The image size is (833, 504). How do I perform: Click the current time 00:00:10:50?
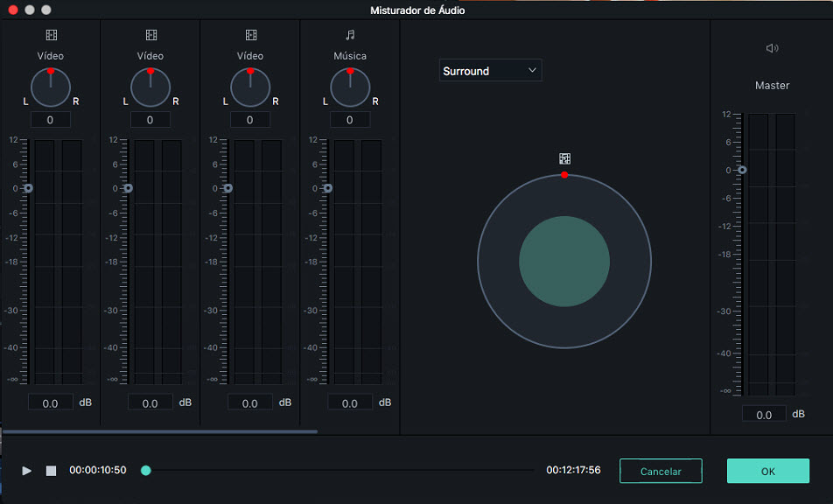pos(98,470)
